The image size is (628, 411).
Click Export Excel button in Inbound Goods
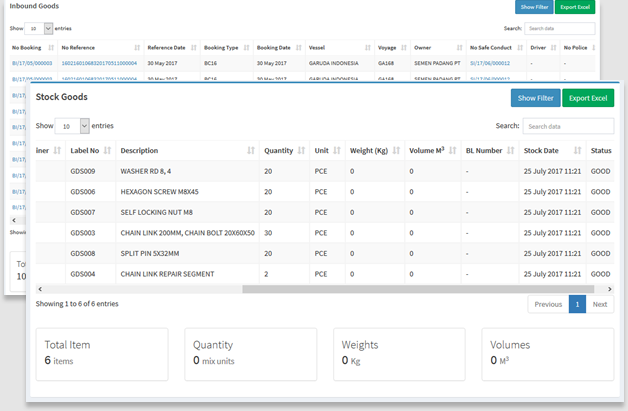coord(575,7)
